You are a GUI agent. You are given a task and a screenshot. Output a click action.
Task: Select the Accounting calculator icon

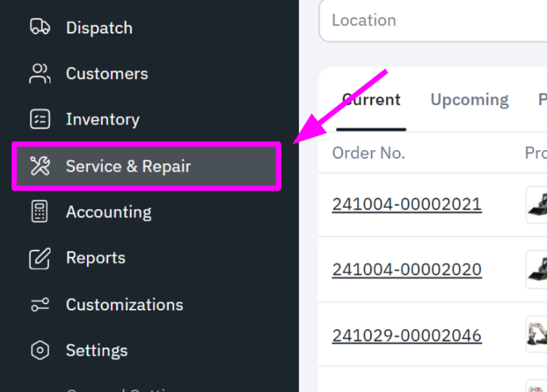(40, 212)
